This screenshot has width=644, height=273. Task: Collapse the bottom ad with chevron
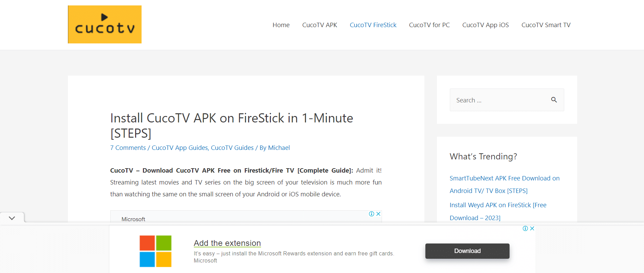12,218
